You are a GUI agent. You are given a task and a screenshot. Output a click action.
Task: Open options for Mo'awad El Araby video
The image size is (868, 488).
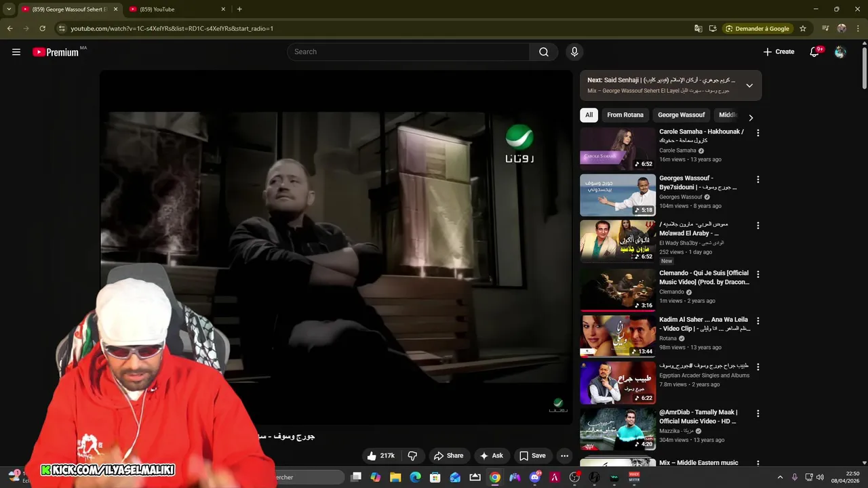tap(758, 226)
